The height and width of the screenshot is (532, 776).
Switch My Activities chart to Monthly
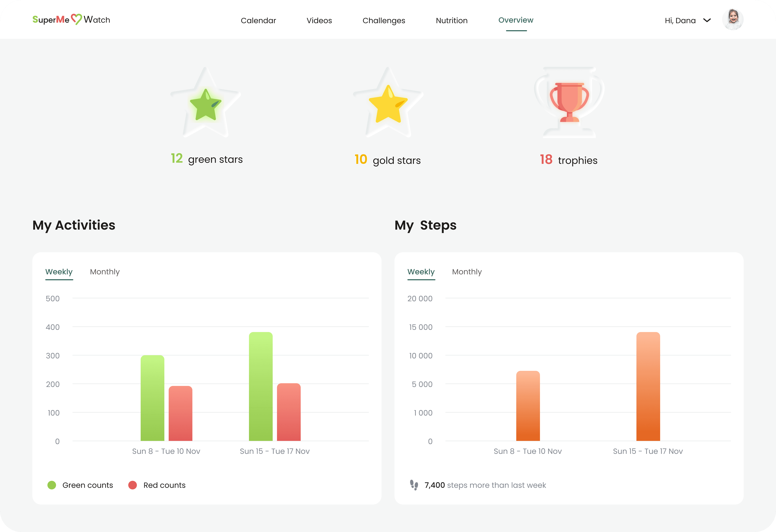(105, 272)
